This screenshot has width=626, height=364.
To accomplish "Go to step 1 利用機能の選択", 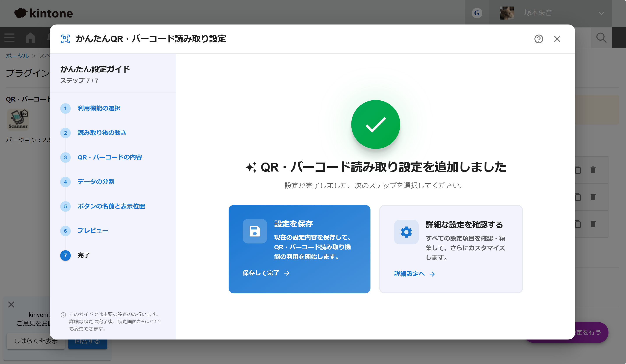I will (x=99, y=108).
